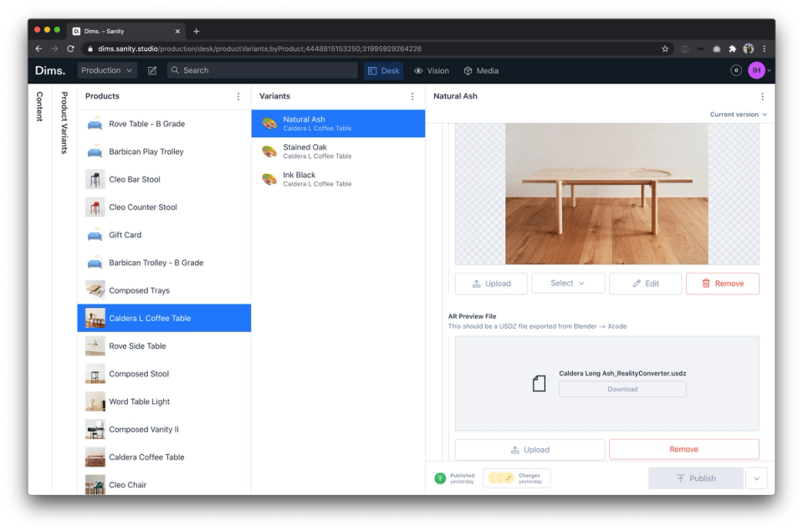Open the image Select dropdown

[x=568, y=284]
